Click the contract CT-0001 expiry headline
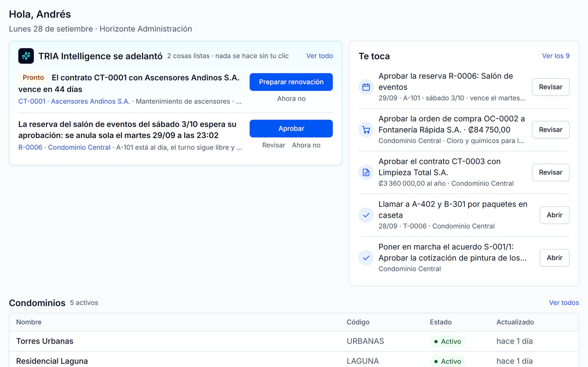The height and width of the screenshot is (367, 588). point(129,84)
